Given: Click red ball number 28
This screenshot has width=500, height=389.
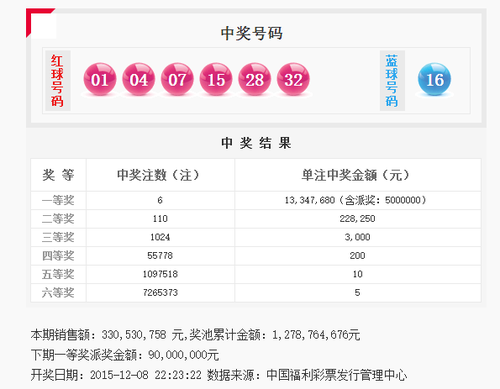Looking at the screenshot, I should [x=254, y=79].
